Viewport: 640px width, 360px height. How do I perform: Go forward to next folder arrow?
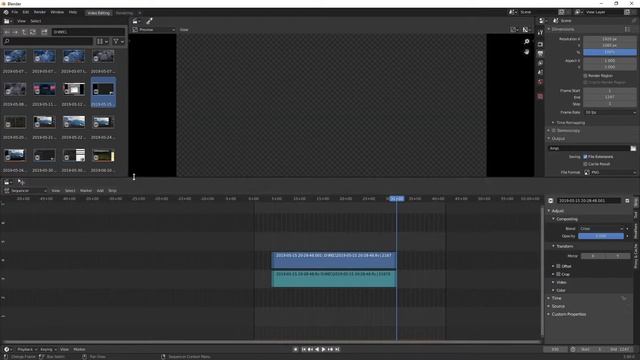[x=15, y=32]
